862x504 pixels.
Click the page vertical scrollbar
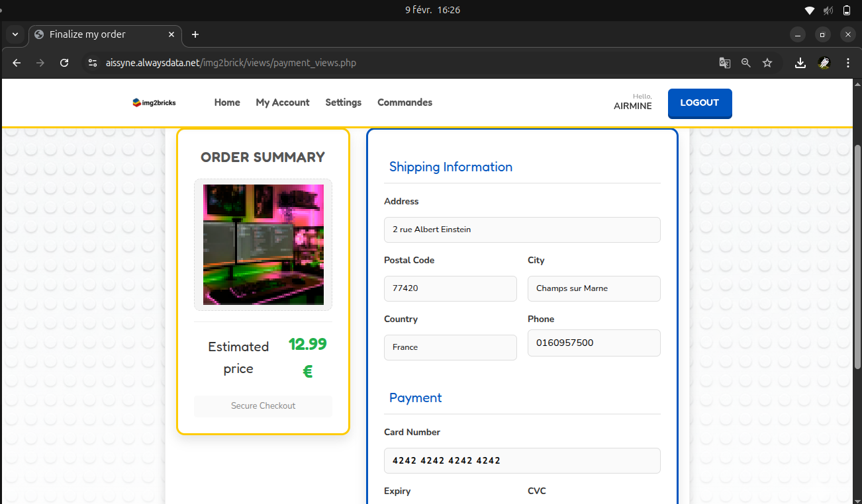pyautogui.click(x=858, y=257)
